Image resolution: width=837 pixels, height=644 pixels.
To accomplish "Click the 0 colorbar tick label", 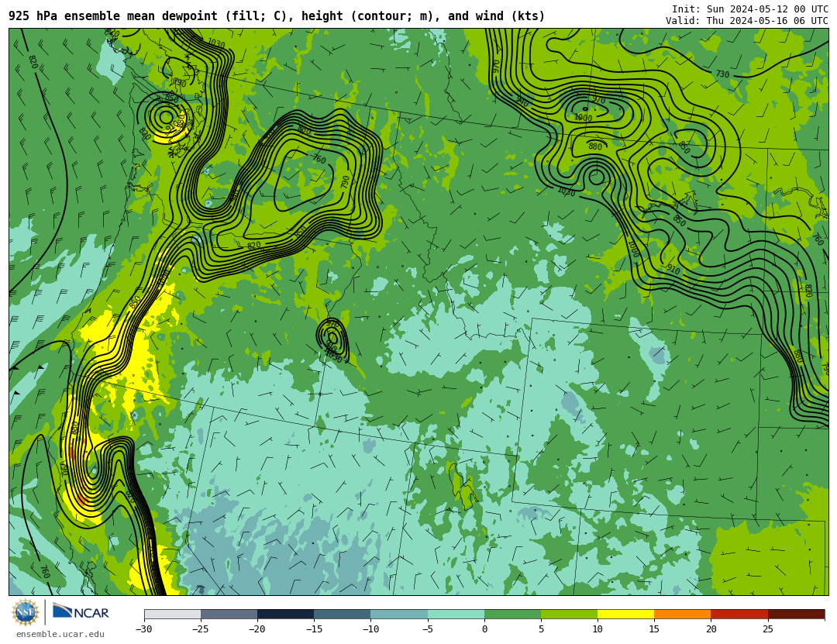I will tap(484, 629).
